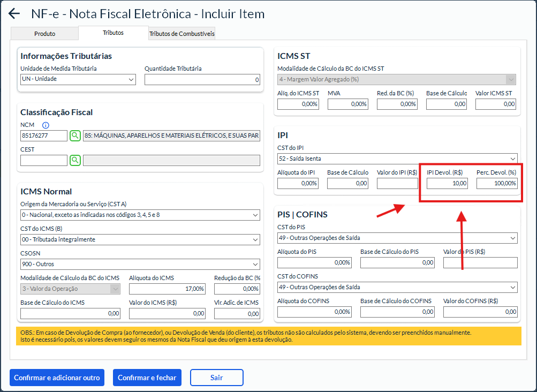The width and height of the screenshot is (537, 392).
Task: Click the Alíquota do PIS field
Action: [x=314, y=263]
